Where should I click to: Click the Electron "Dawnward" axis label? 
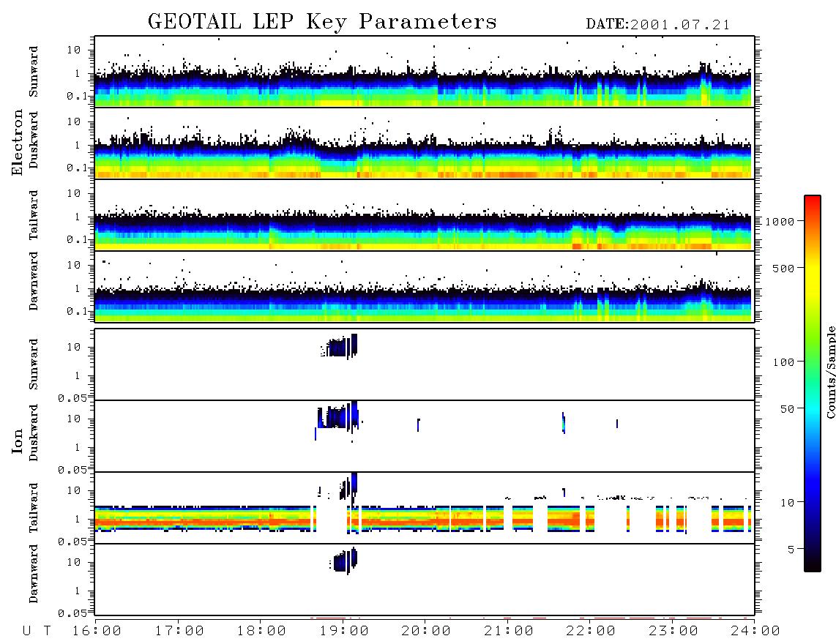pyautogui.click(x=33, y=281)
